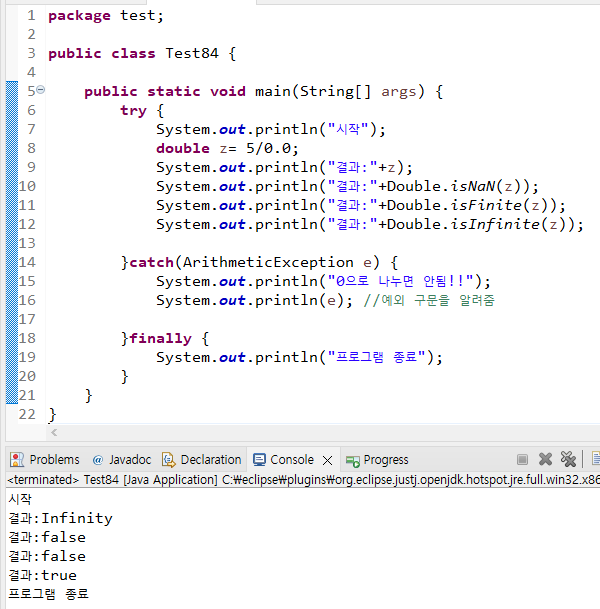Click Remove Launch X icon
The image size is (600, 609).
click(x=545, y=459)
